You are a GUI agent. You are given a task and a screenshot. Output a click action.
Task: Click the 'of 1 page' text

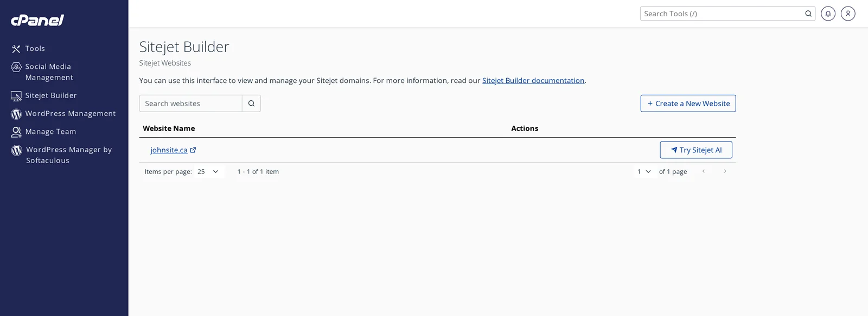click(673, 172)
